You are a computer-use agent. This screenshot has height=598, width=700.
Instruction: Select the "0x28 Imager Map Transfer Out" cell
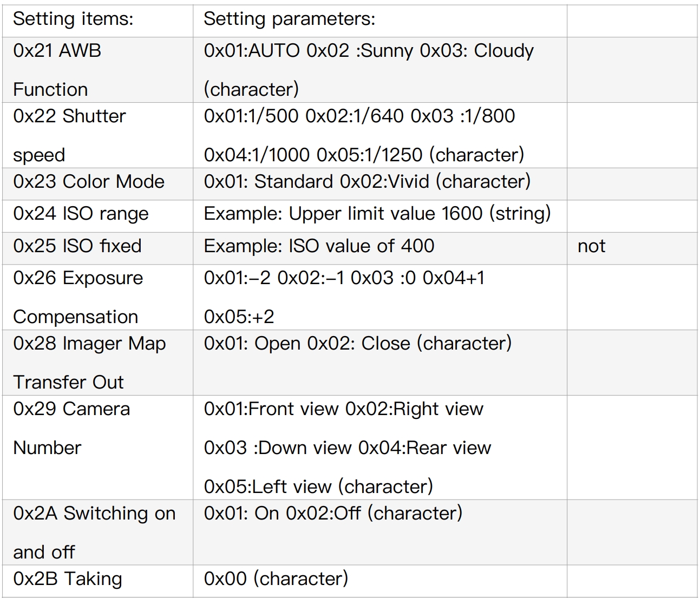[89, 363]
